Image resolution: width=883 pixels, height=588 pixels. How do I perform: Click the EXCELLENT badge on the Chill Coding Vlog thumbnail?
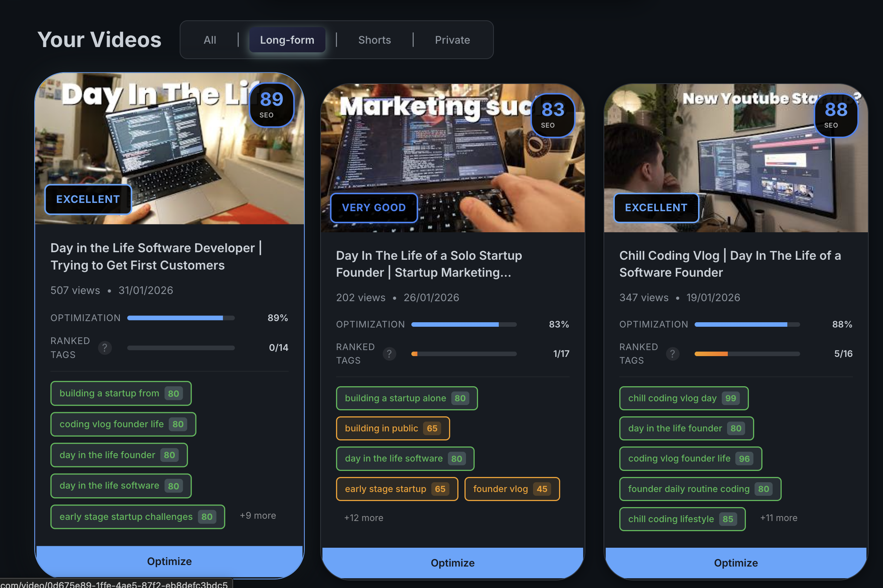pyautogui.click(x=656, y=208)
